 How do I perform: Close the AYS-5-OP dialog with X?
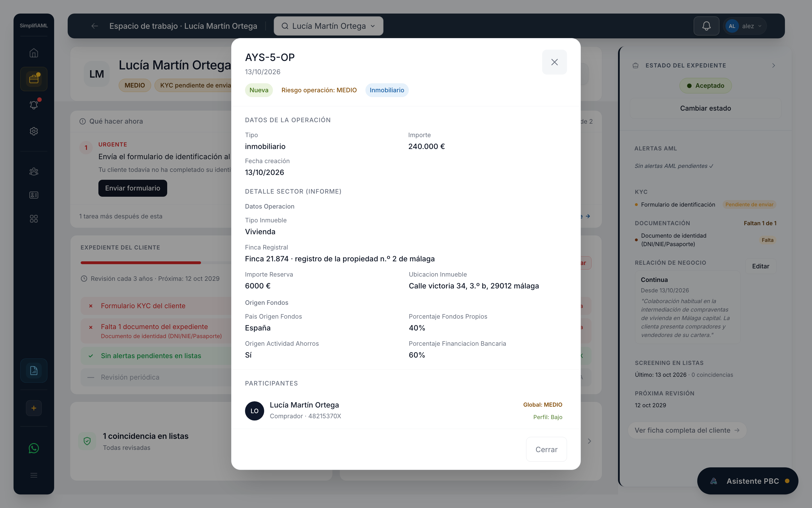554,62
